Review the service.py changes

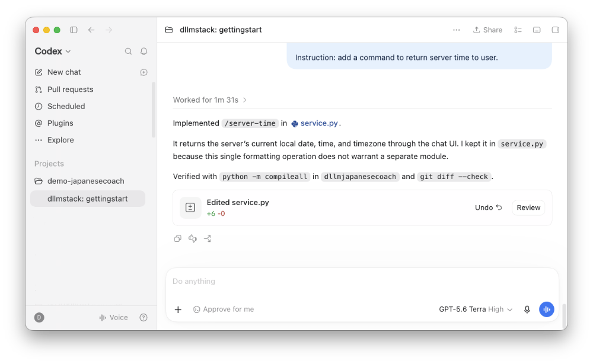[528, 207]
